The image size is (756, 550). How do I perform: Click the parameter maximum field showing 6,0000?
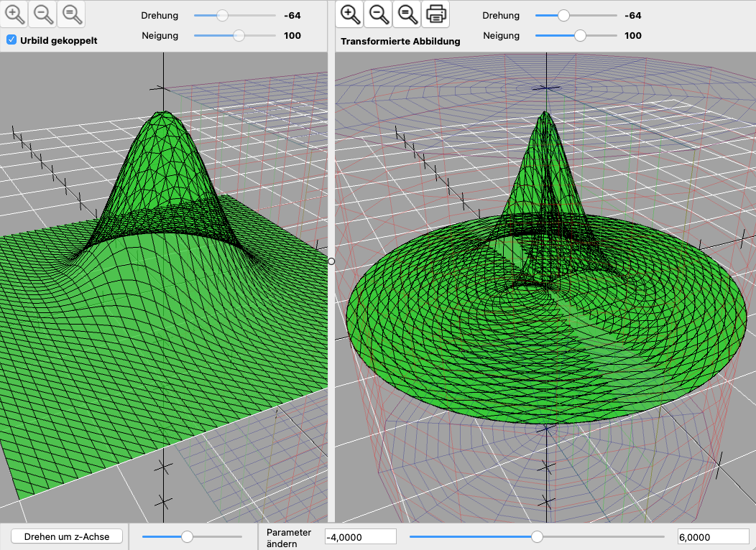pyautogui.click(x=713, y=537)
